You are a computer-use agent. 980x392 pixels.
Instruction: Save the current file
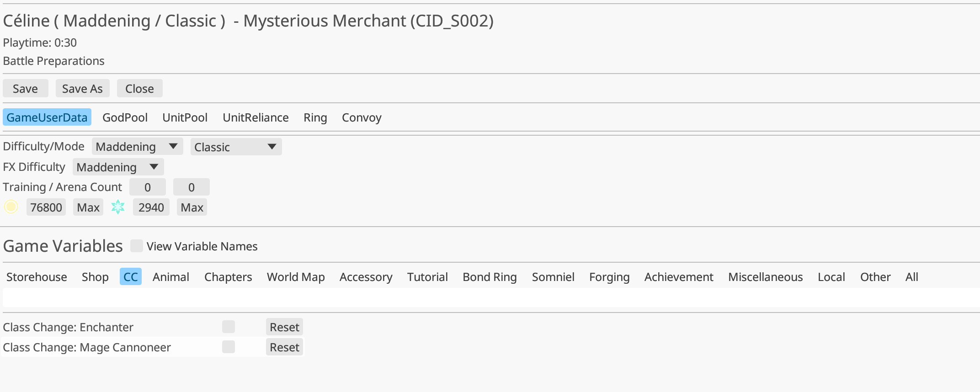(25, 88)
